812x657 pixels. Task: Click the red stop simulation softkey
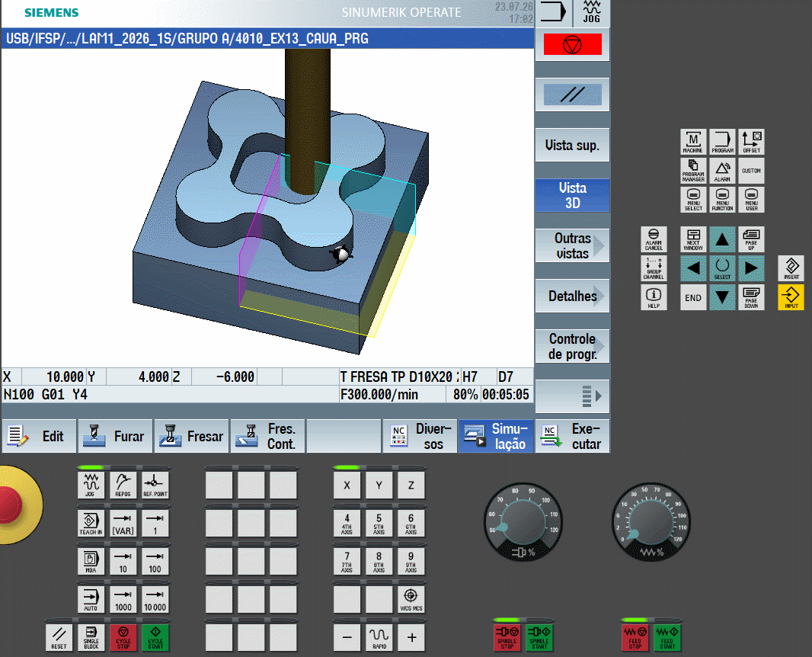pyautogui.click(x=572, y=44)
